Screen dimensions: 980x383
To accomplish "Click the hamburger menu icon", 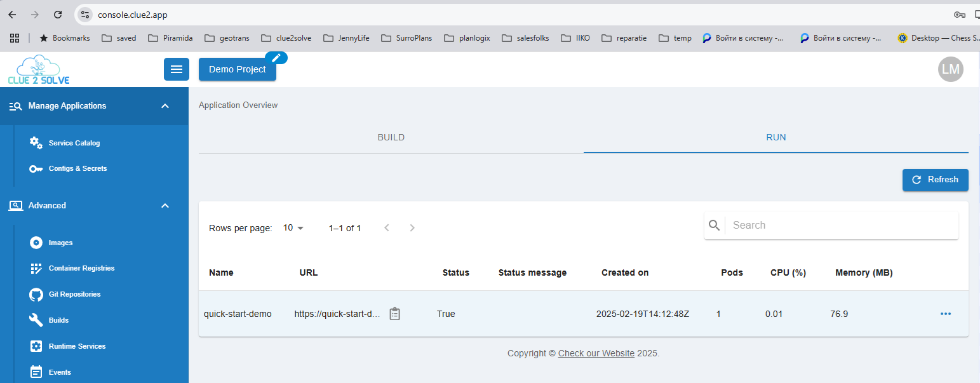I will [177, 69].
